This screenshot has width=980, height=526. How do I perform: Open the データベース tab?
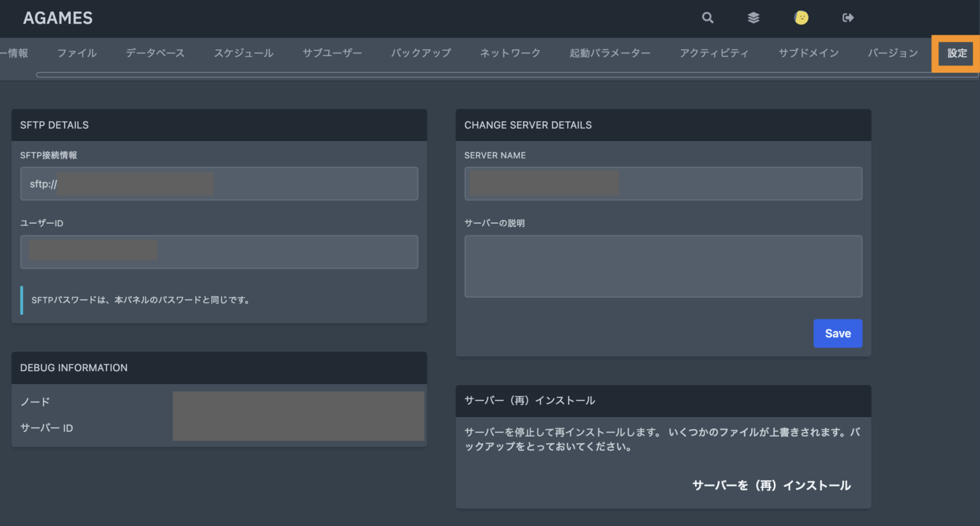[x=155, y=54]
